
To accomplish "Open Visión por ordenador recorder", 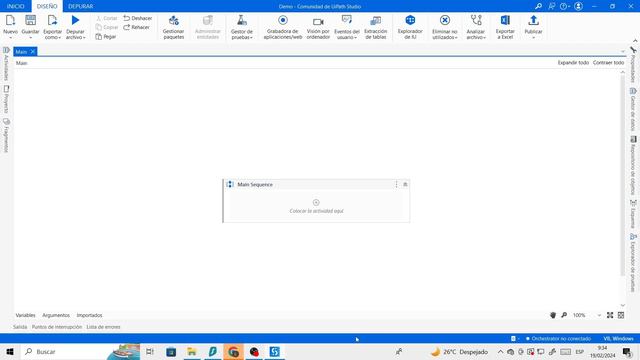I will [318, 27].
